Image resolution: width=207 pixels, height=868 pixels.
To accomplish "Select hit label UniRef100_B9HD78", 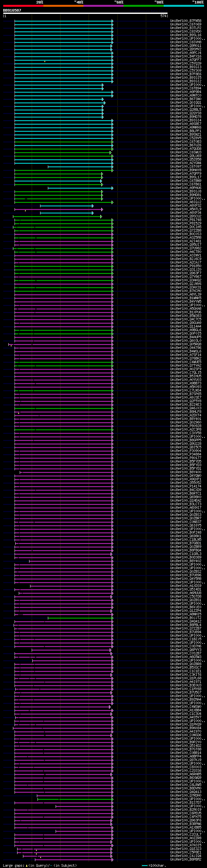I will 186,117.
